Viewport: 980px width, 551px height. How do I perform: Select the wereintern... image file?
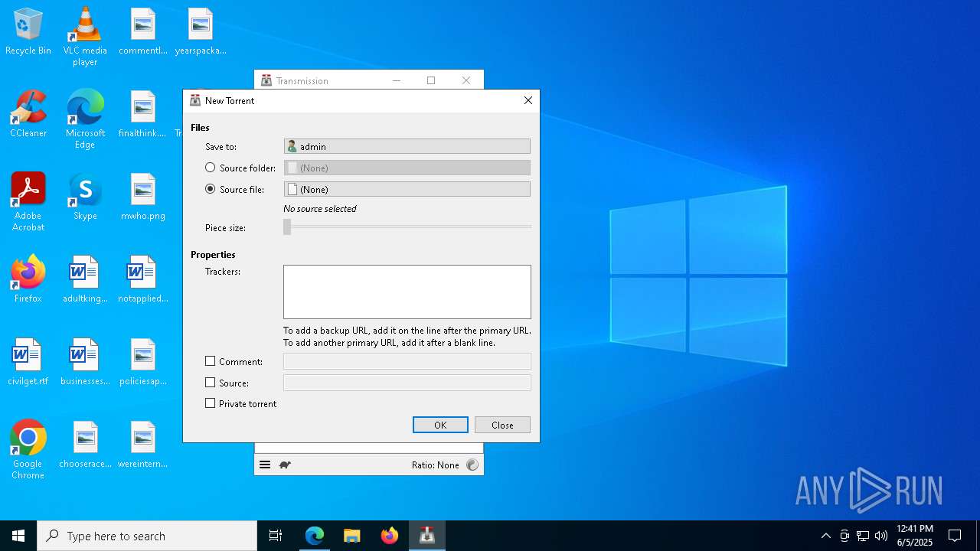(x=143, y=445)
